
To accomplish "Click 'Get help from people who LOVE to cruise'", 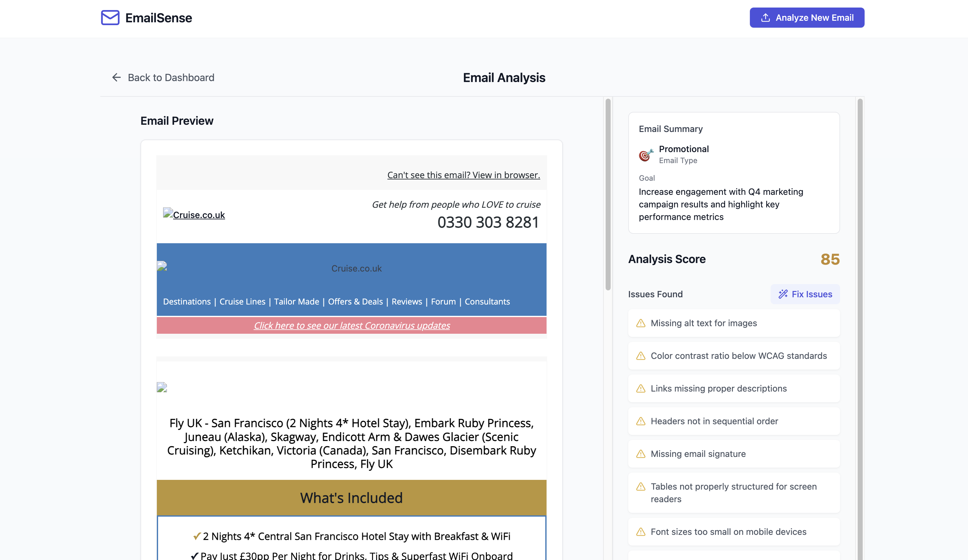I will [x=456, y=204].
